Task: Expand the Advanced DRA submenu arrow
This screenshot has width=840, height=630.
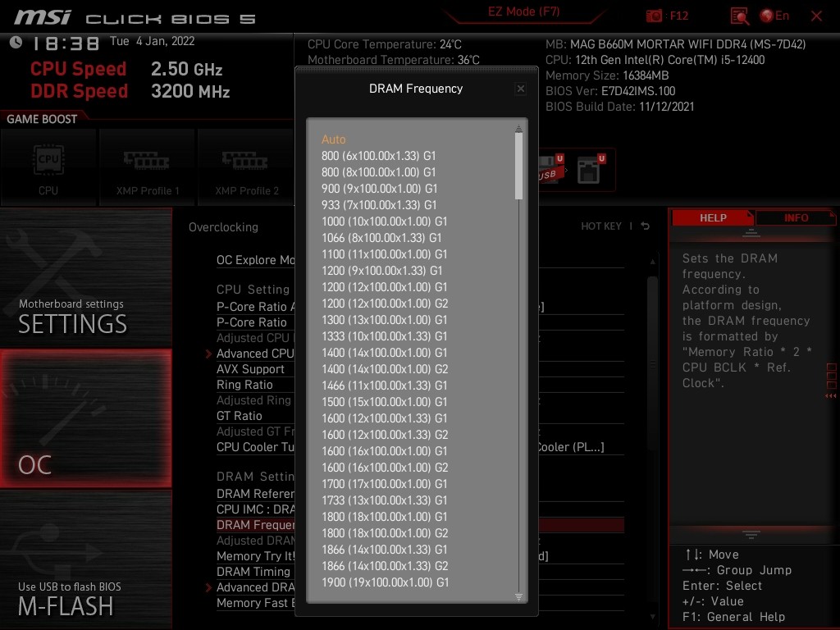Action: click(x=208, y=587)
